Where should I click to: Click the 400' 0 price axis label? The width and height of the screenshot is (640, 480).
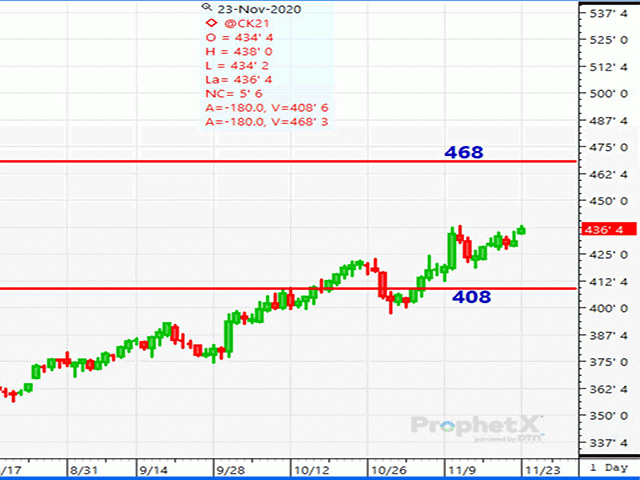point(608,308)
